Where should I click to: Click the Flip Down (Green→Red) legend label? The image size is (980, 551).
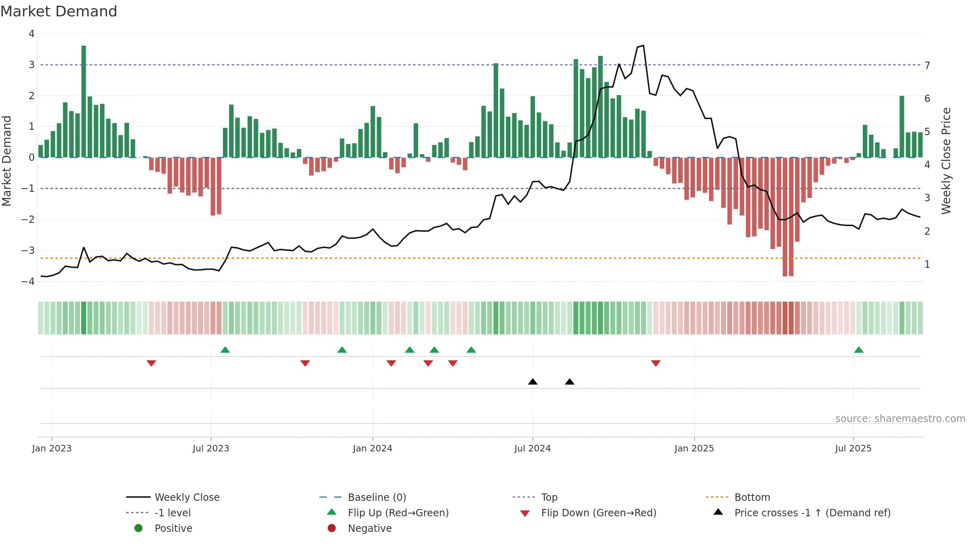(599, 513)
